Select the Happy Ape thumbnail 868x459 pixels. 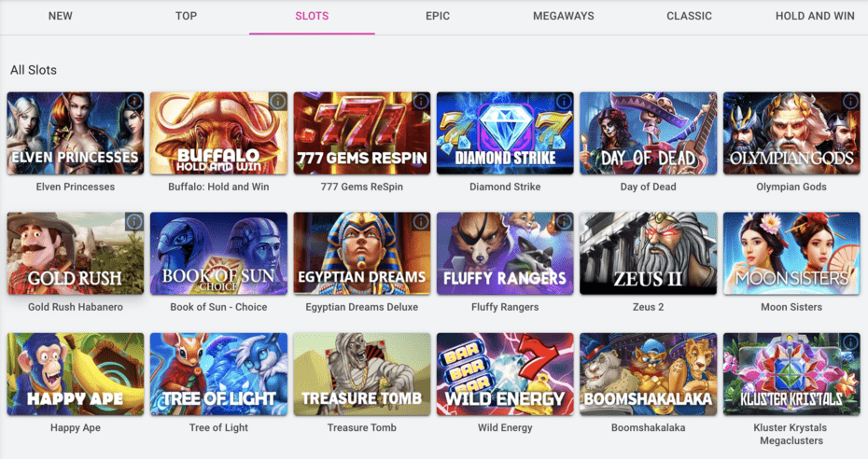pyautogui.click(x=76, y=374)
